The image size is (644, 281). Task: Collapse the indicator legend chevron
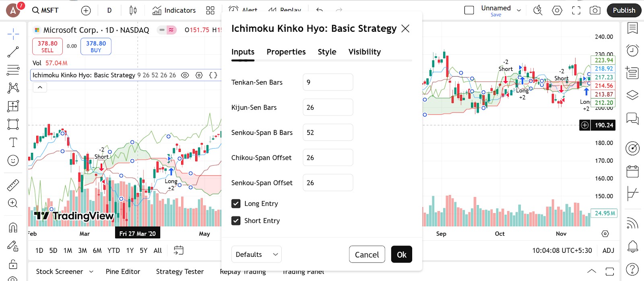[x=40, y=87]
